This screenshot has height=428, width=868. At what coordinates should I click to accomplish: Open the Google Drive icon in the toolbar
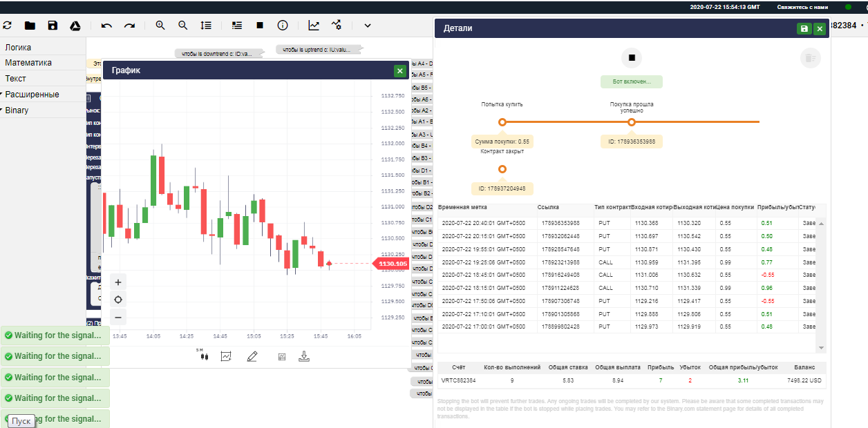pos(75,26)
